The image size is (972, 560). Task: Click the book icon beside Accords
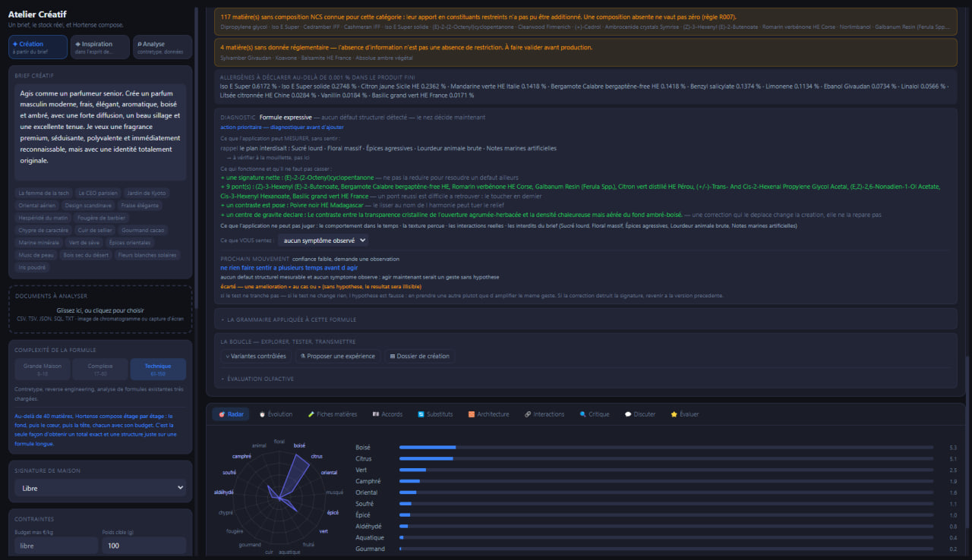pos(375,414)
